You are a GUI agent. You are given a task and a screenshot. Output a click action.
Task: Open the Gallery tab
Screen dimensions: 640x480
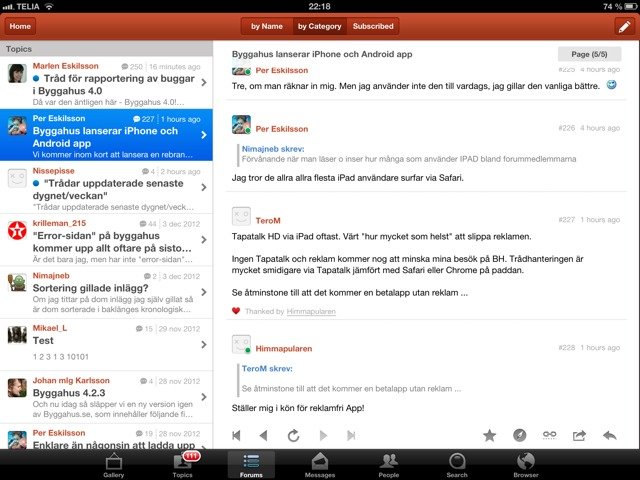(113, 465)
